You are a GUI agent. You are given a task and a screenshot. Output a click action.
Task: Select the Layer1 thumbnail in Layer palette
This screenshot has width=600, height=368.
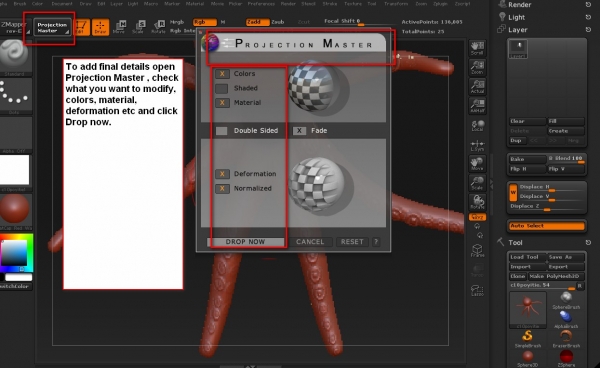(x=518, y=49)
